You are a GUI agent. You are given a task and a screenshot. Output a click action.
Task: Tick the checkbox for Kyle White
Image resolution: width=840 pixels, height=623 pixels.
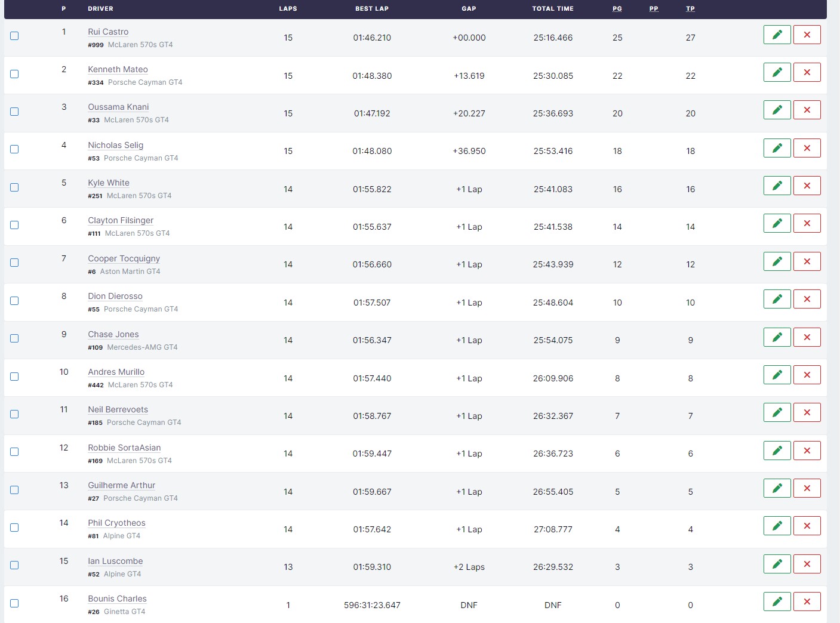pos(14,187)
